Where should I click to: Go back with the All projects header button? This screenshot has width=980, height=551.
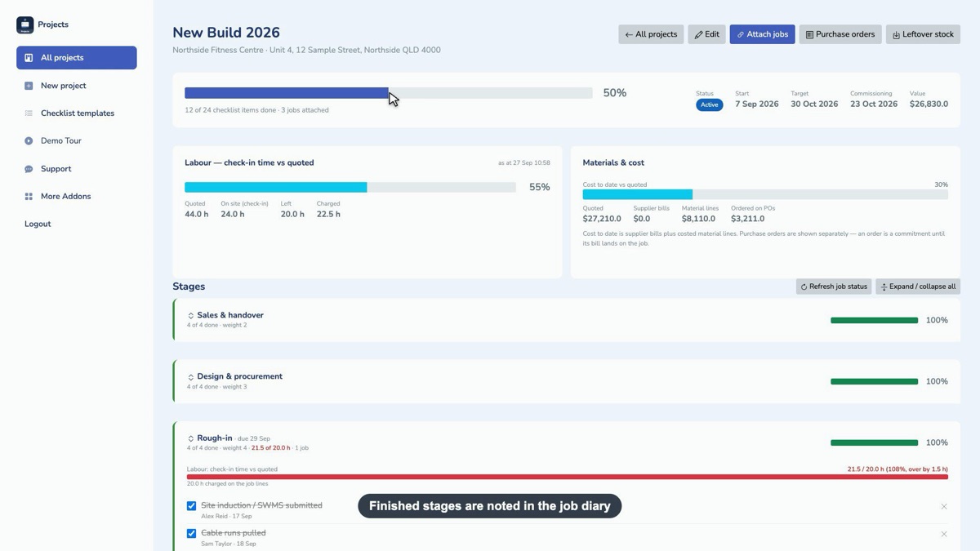(x=651, y=34)
